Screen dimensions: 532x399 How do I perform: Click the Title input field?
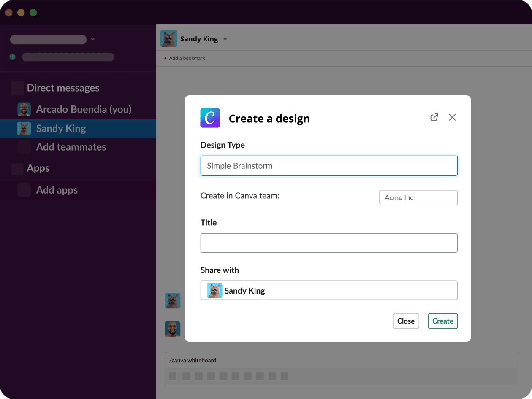(329, 243)
